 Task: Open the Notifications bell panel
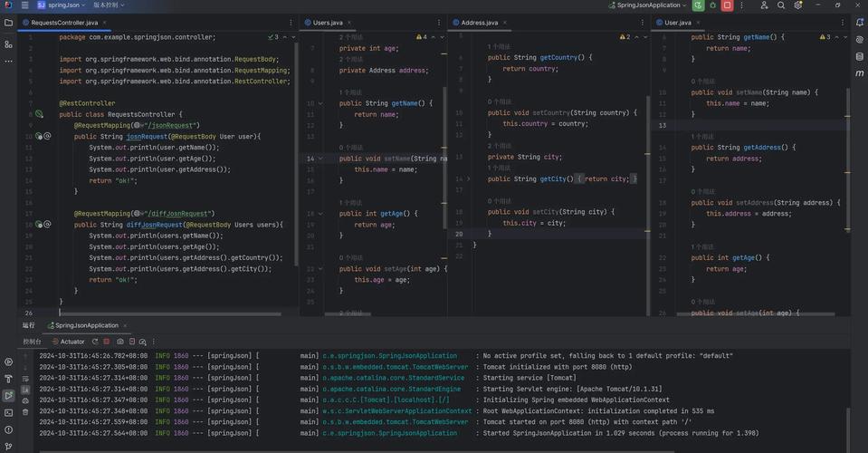click(x=859, y=23)
